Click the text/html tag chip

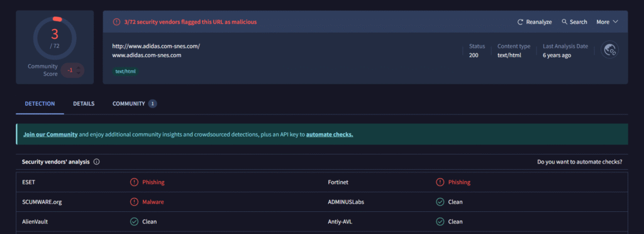126,72
